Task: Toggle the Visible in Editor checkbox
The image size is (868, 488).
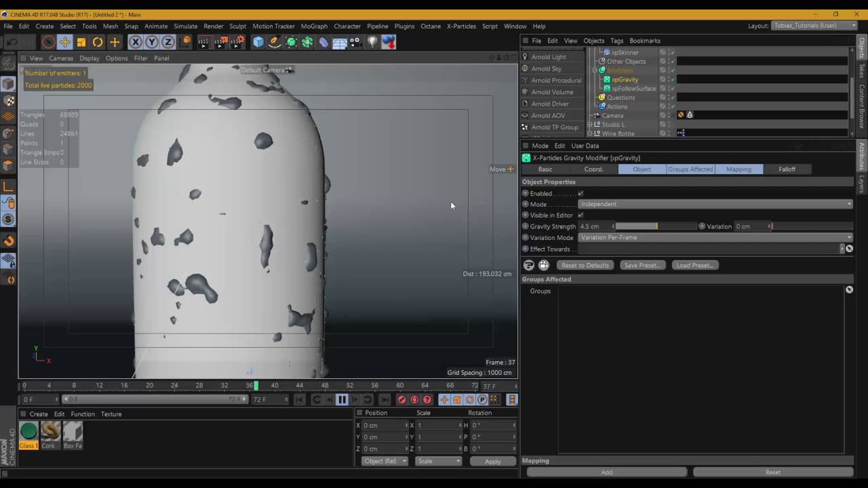Action: click(x=580, y=216)
